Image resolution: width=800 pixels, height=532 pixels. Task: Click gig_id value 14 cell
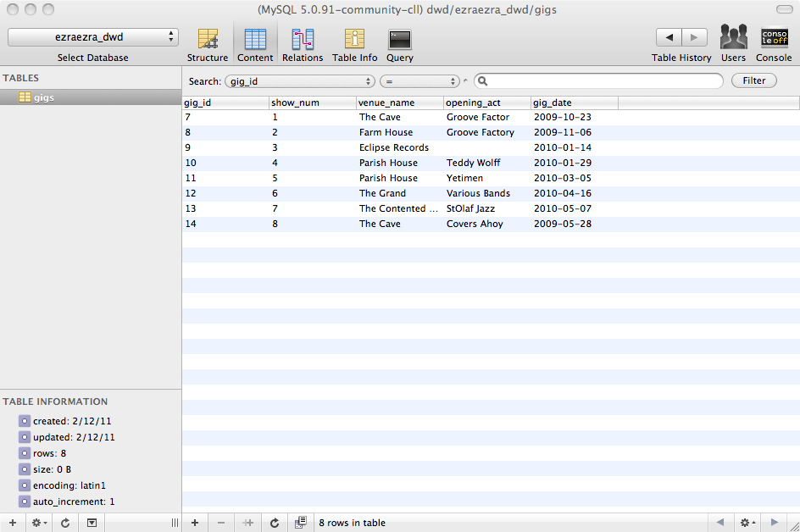[x=225, y=224]
